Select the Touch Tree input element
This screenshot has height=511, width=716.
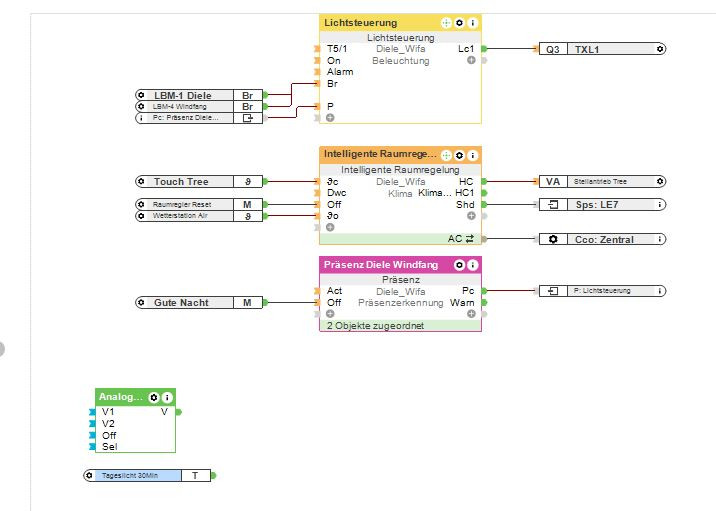pos(199,181)
